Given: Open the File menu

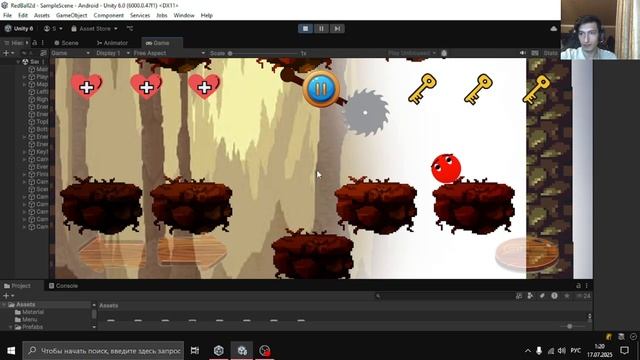Looking at the screenshot, I should tap(7, 16).
